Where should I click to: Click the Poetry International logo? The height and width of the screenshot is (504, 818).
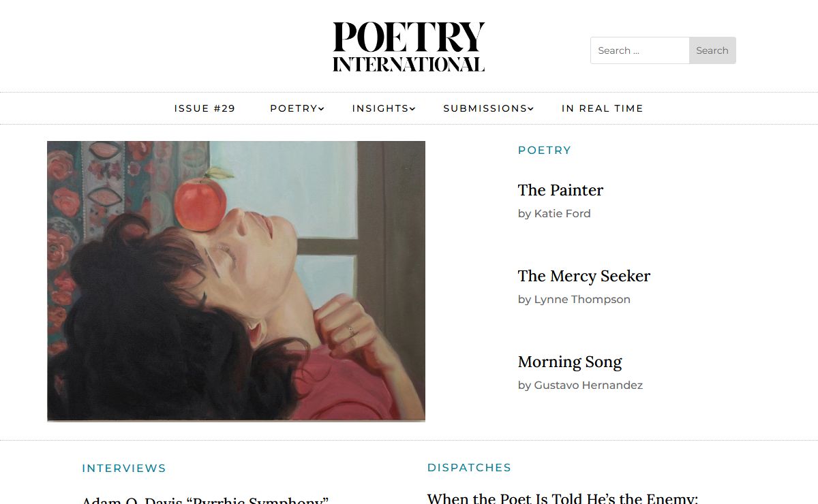408,47
